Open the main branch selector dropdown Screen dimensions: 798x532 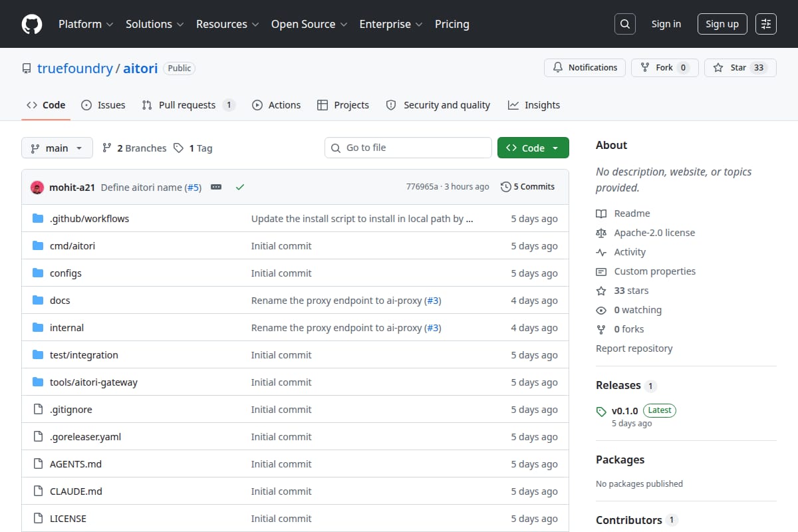pyautogui.click(x=57, y=148)
